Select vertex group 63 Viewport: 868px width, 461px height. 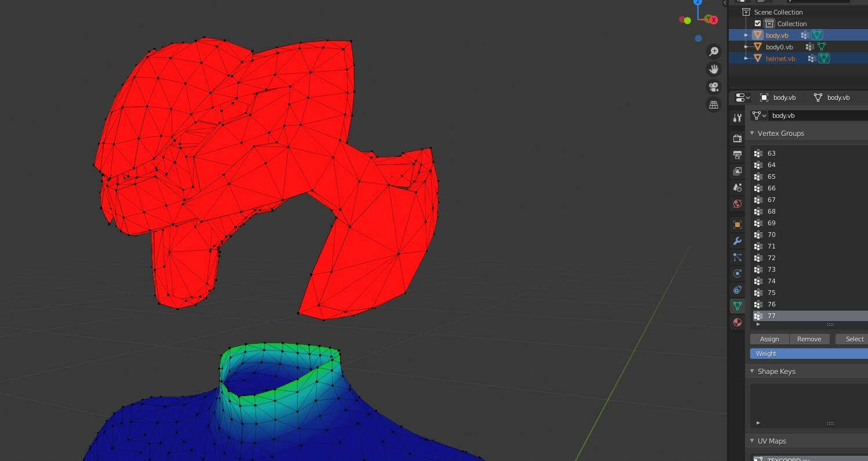(x=810, y=153)
